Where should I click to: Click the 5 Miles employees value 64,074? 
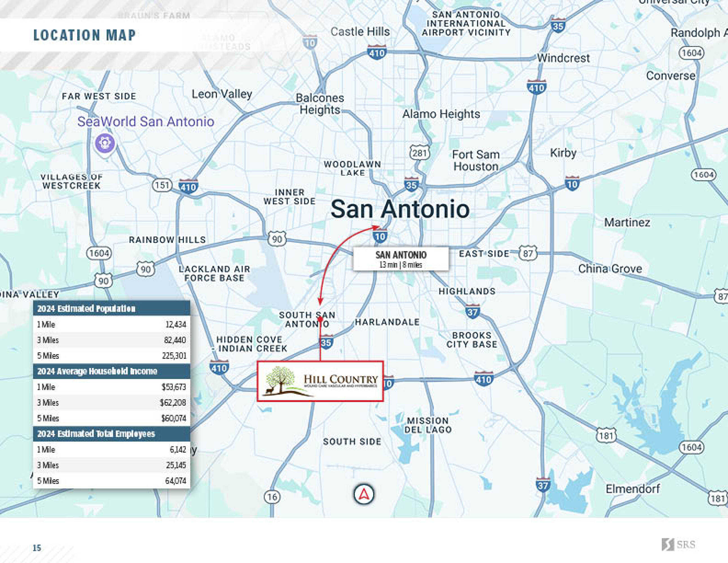(x=175, y=481)
